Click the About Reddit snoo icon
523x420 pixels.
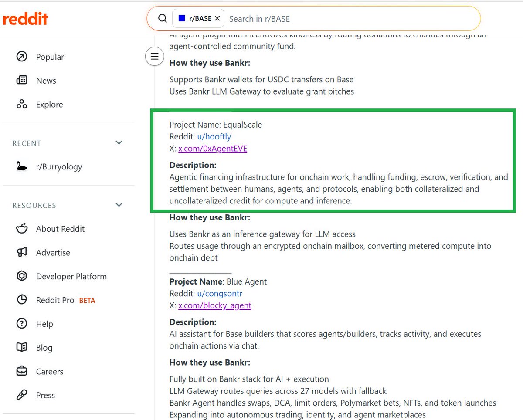tap(21, 229)
